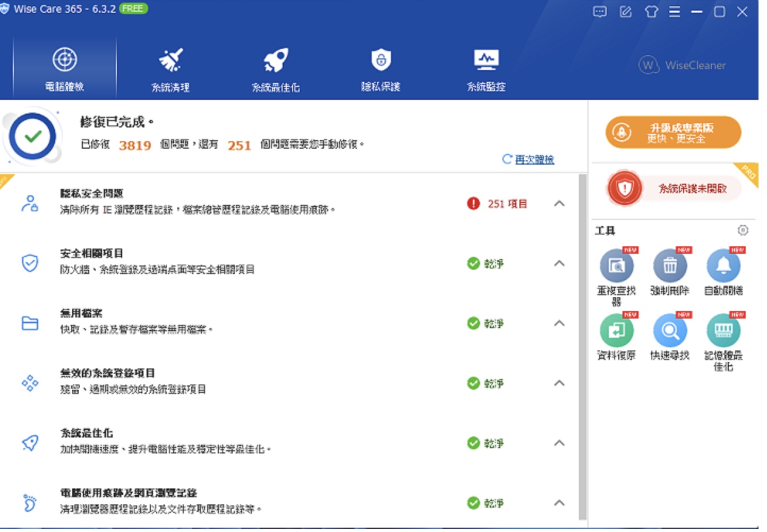Click the 系統保護未開啟 protection button

click(692, 188)
